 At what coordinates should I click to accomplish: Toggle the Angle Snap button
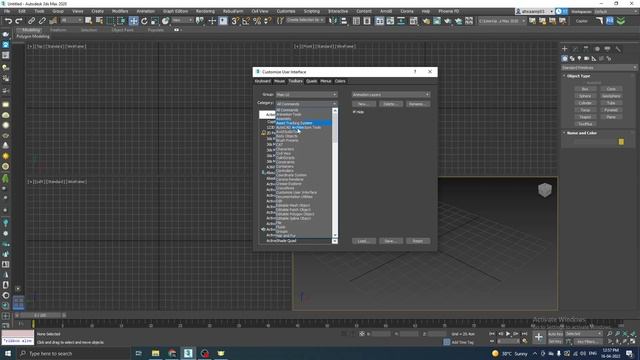[246, 21]
